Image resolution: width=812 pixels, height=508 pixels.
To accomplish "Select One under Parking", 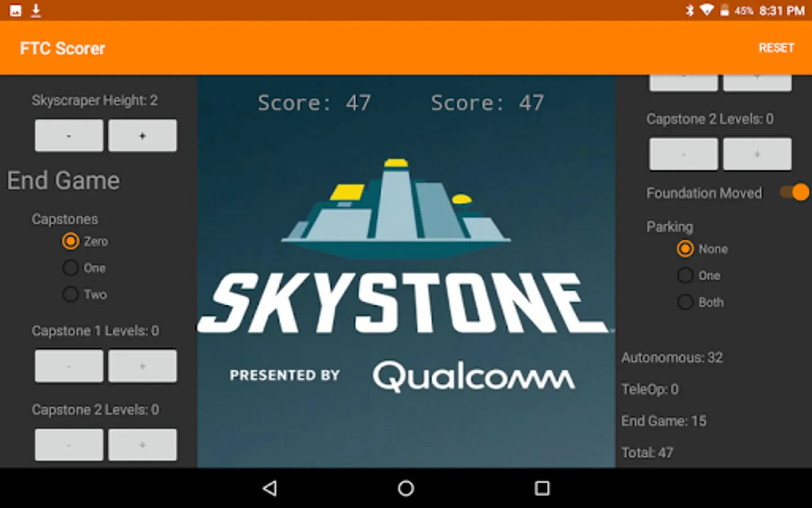I will [699, 275].
